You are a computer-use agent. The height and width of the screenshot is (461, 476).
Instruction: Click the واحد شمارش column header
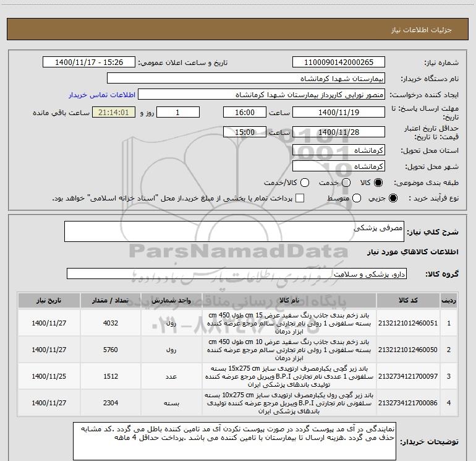pyautogui.click(x=171, y=301)
